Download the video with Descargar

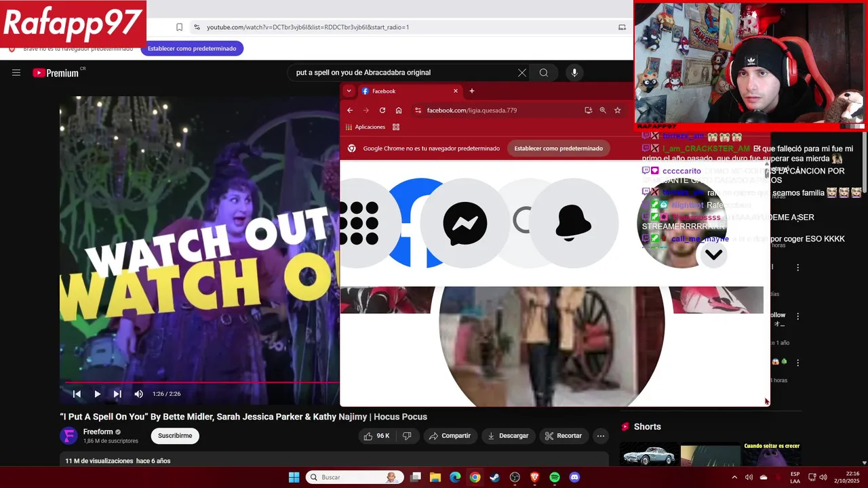point(508,436)
